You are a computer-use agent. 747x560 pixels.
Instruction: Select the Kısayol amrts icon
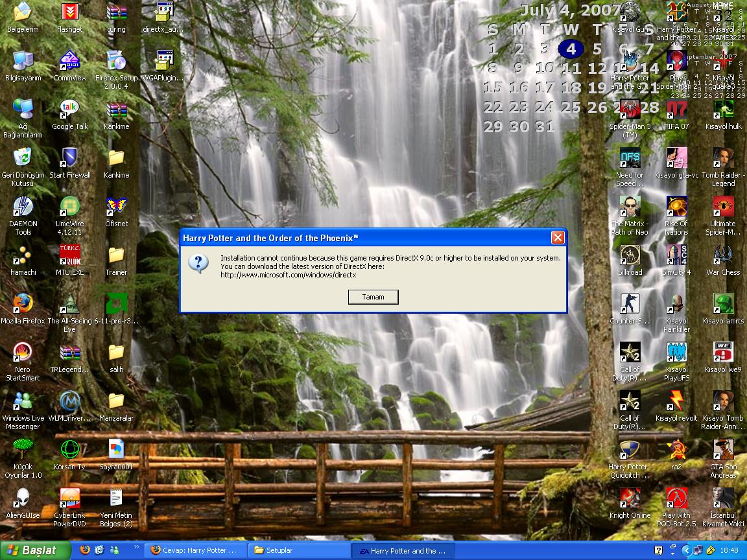click(723, 309)
